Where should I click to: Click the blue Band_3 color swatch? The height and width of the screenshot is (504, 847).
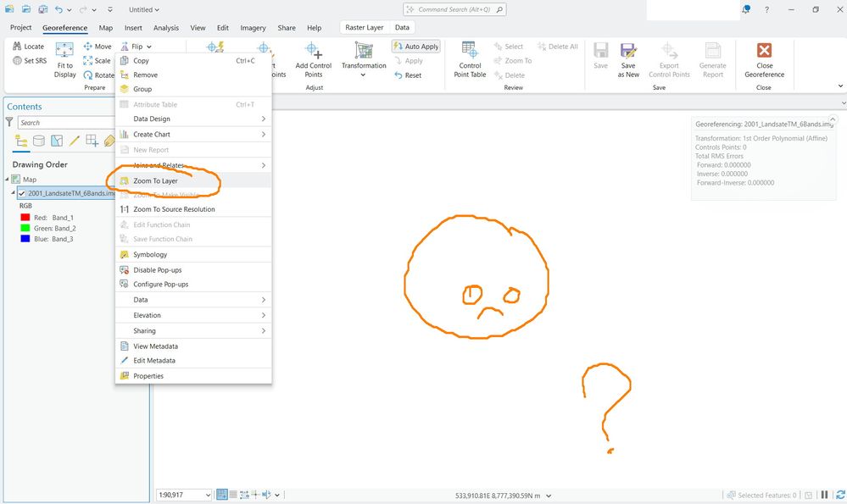[25, 239]
